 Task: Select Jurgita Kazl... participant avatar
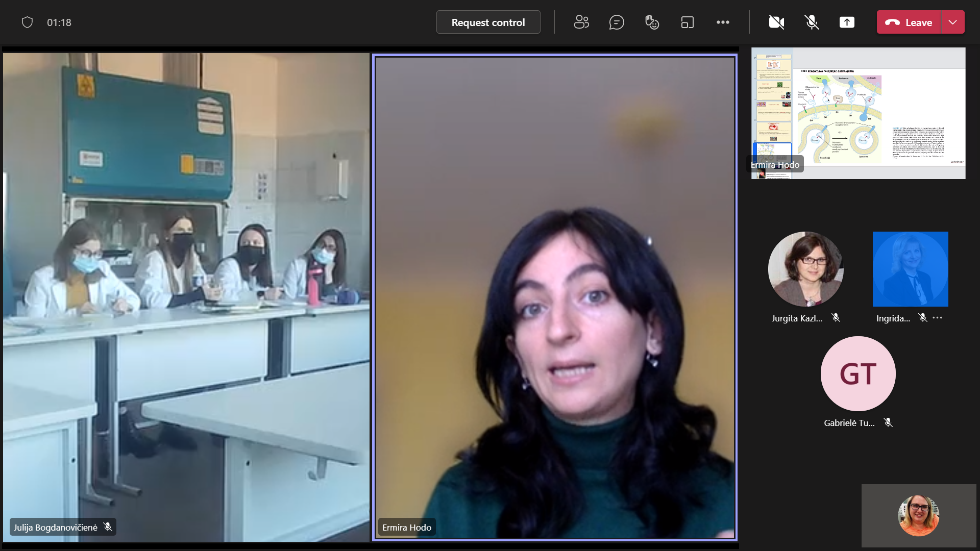pos(805,269)
